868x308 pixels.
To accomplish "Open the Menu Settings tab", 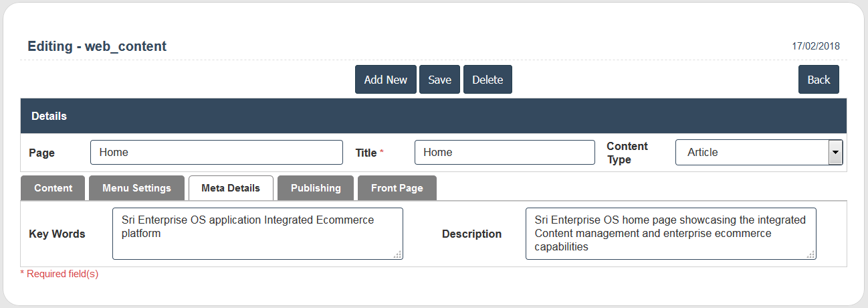I will point(136,188).
